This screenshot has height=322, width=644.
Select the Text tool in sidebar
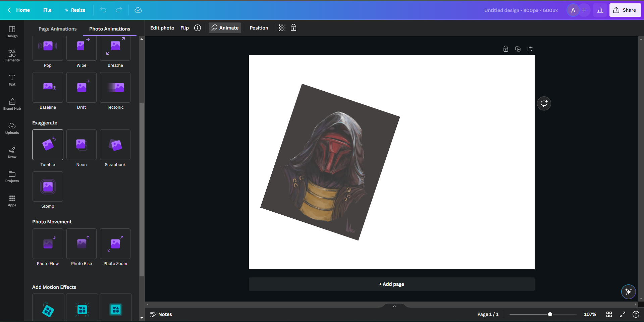click(12, 80)
